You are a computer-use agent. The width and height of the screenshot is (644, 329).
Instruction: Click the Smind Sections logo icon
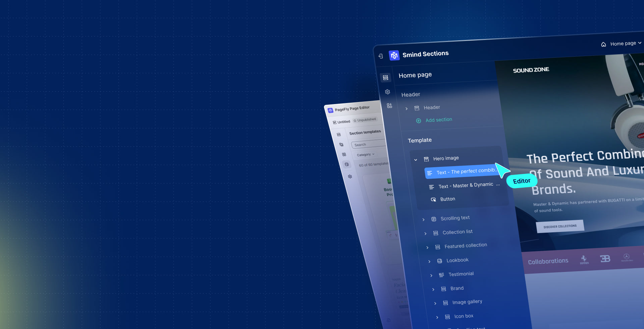click(x=394, y=55)
